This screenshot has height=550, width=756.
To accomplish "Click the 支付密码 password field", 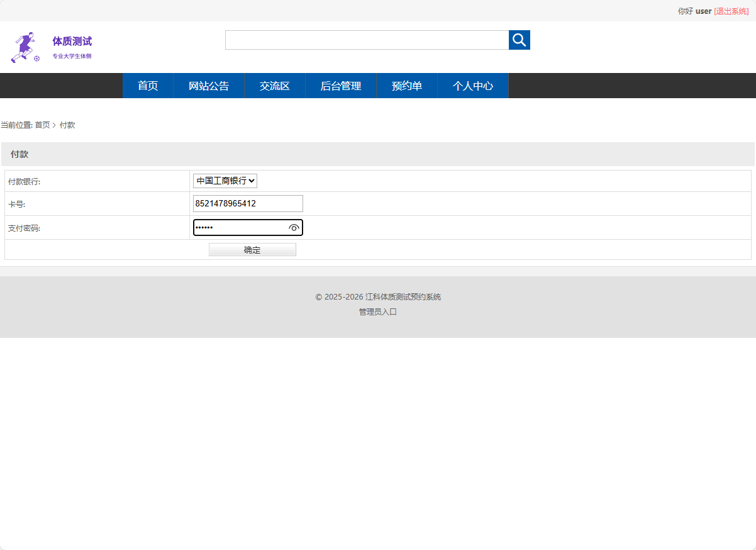I will tap(248, 228).
